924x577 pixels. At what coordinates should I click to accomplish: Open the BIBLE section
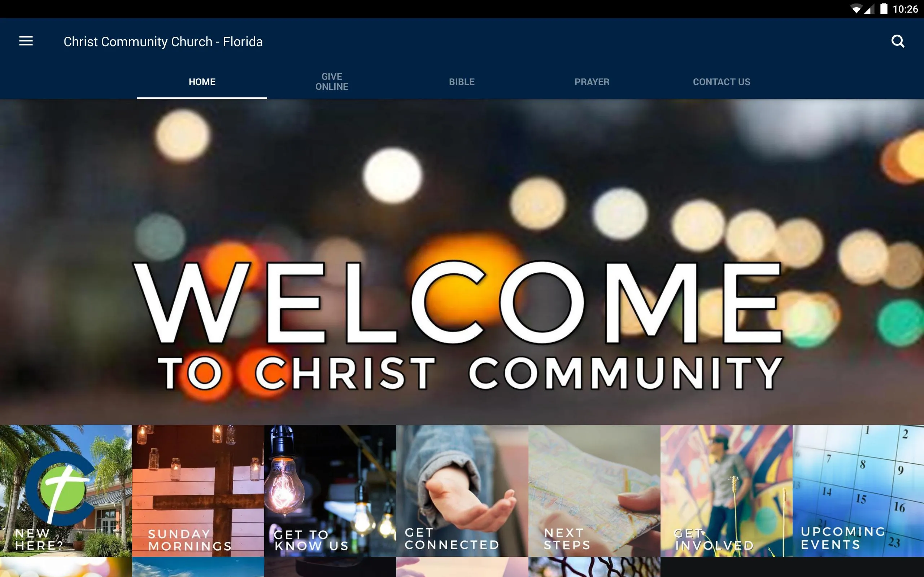pyautogui.click(x=462, y=82)
